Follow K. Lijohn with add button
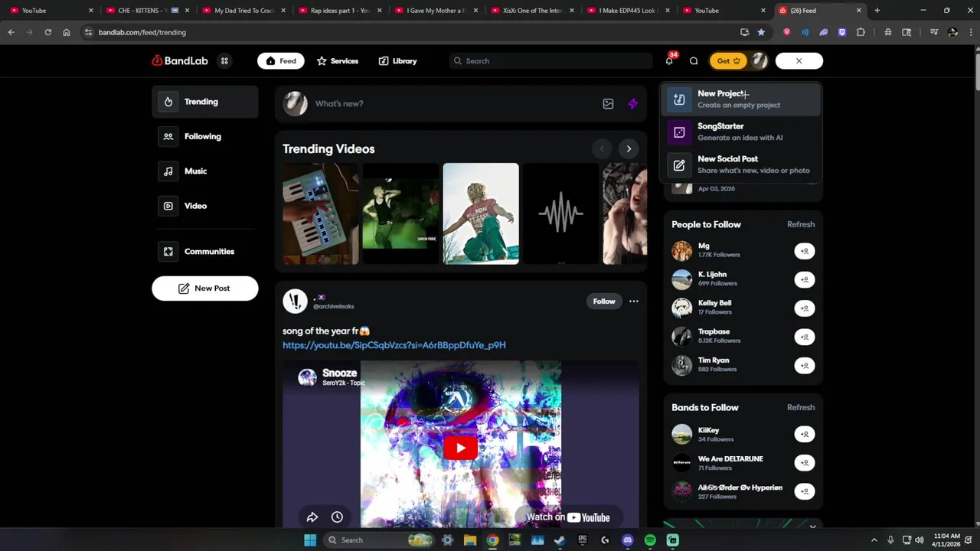The height and width of the screenshot is (551, 980). 804,279
